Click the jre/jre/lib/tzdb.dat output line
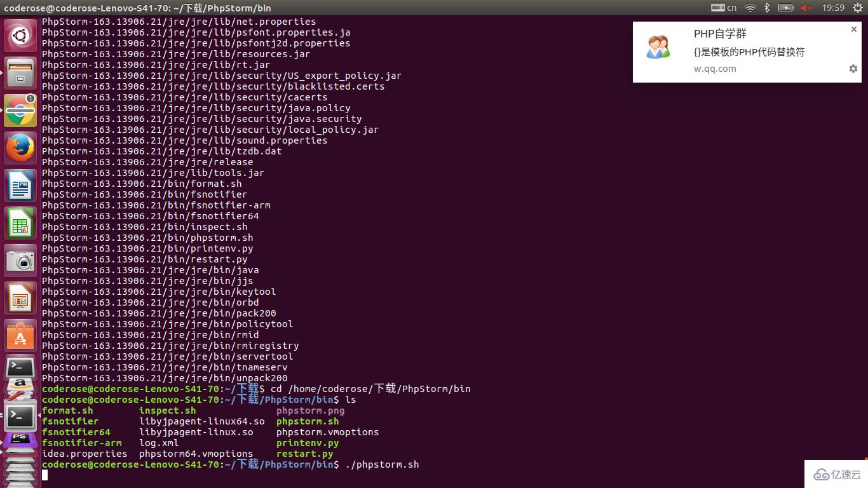 point(162,151)
